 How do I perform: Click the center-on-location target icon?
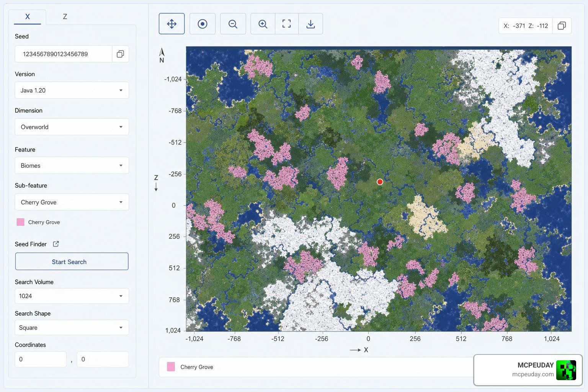click(203, 24)
